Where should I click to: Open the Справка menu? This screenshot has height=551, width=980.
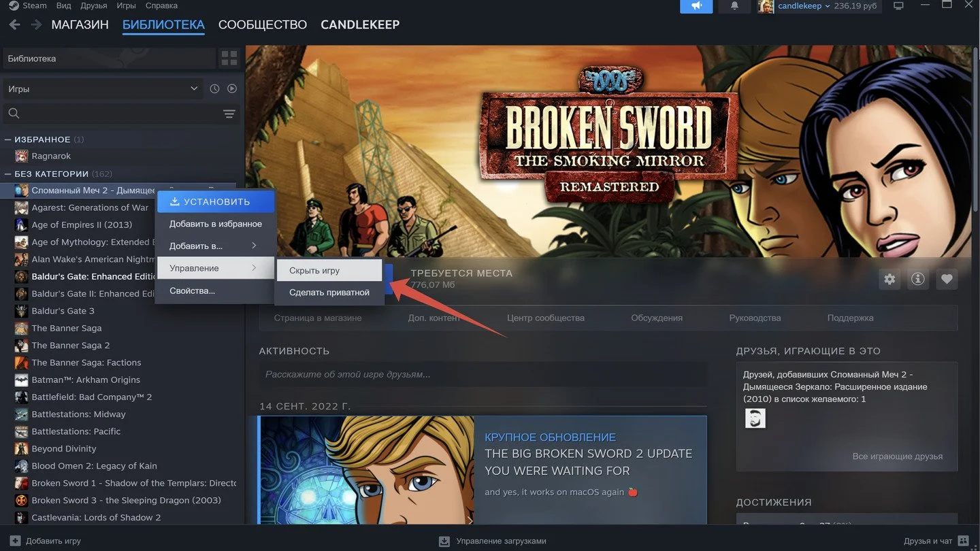point(161,5)
